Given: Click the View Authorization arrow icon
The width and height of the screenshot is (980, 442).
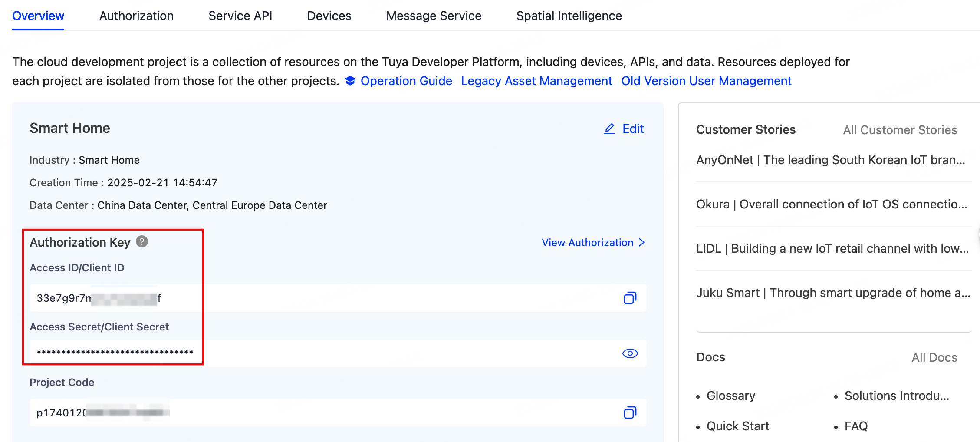Looking at the screenshot, I should 642,243.
